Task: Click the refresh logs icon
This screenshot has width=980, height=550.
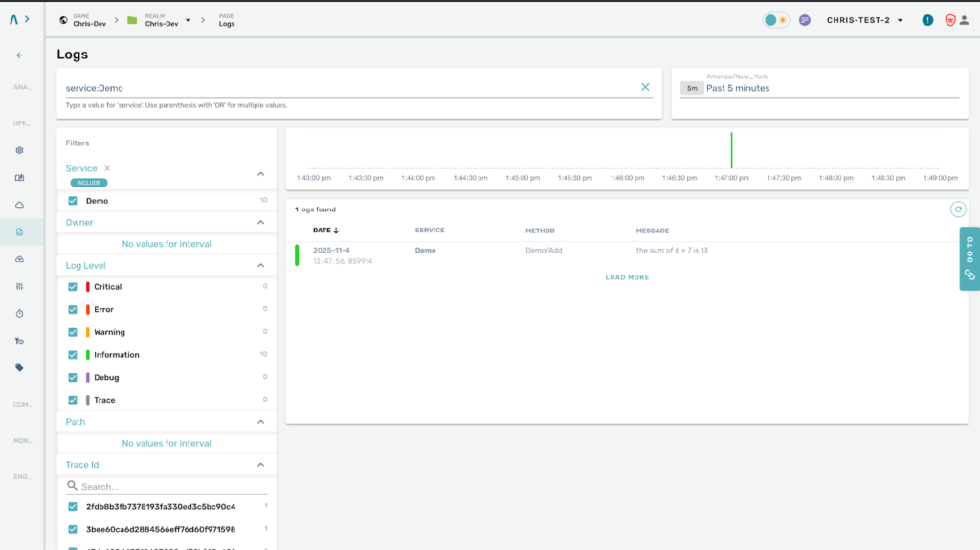Action: click(x=957, y=209)
